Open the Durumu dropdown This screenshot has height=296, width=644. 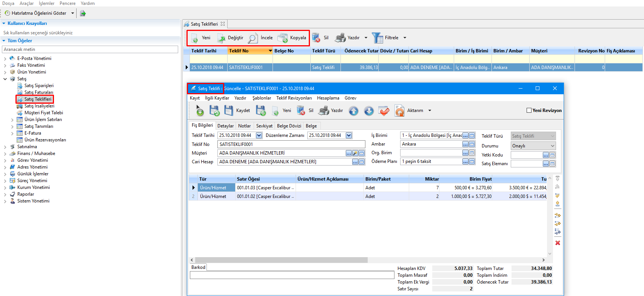coord(552,146)
